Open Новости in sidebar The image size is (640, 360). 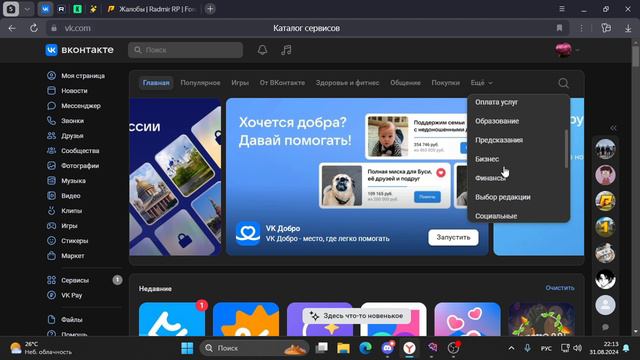click(x=67, y=91)
